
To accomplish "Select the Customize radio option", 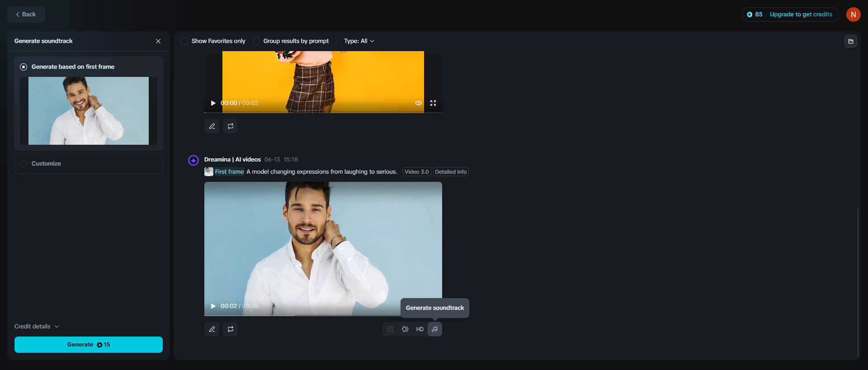I will [24, 164].
